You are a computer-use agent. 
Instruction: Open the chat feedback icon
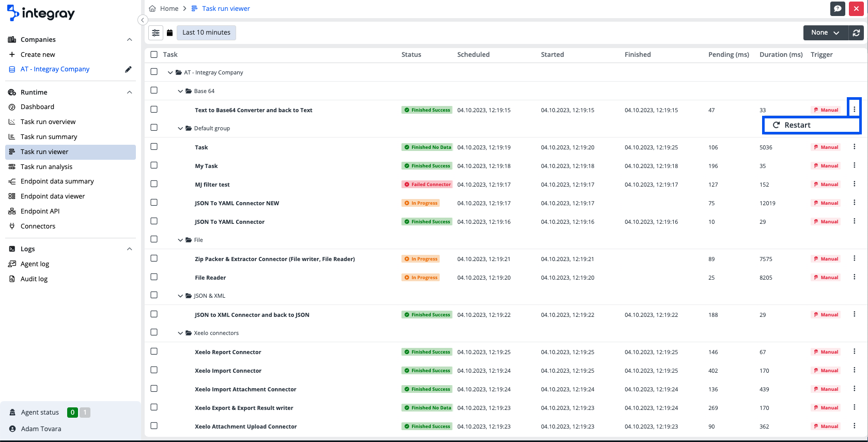[838, 8]
